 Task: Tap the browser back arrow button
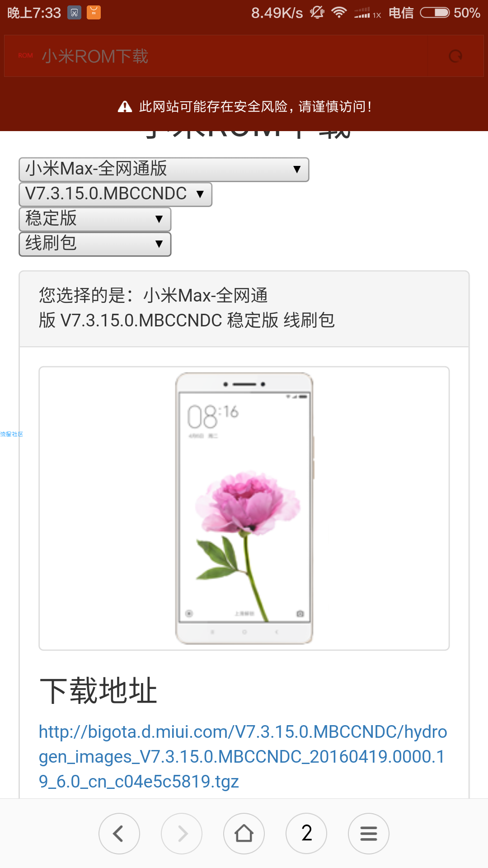coord(119,833)
